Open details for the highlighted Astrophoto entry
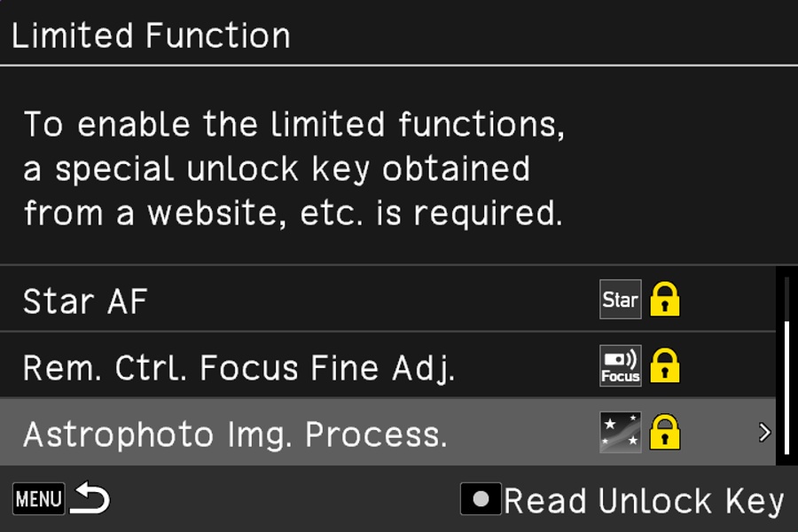 click(355, 432)
